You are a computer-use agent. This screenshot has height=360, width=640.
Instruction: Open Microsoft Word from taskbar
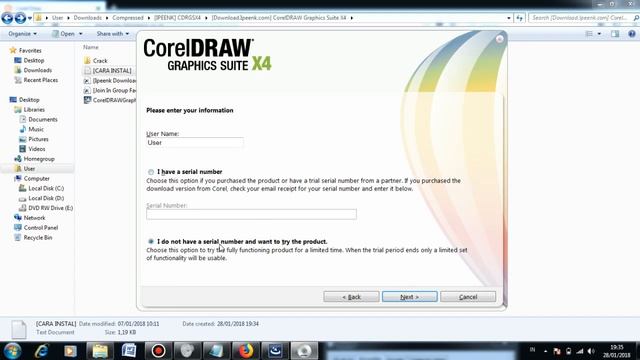[129, 351]
